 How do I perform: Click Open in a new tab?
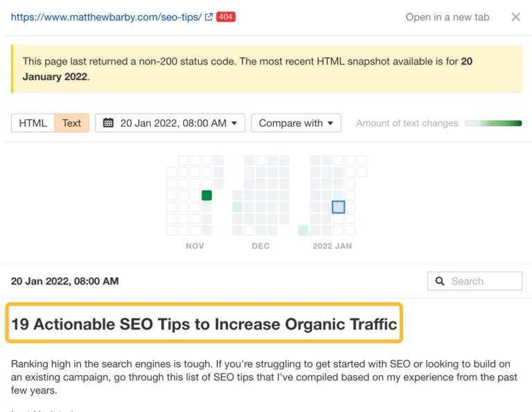pos(447,17)
